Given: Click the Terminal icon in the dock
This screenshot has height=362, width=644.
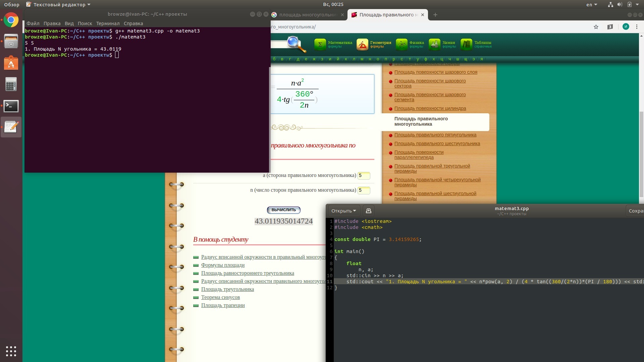Looking at the screenshot, I should coord(11,106).
